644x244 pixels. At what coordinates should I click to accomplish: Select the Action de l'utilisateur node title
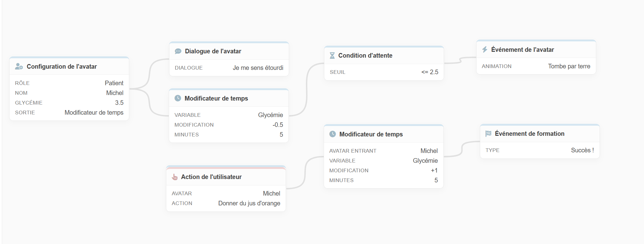pyautogui.click(x=211, y=177)
